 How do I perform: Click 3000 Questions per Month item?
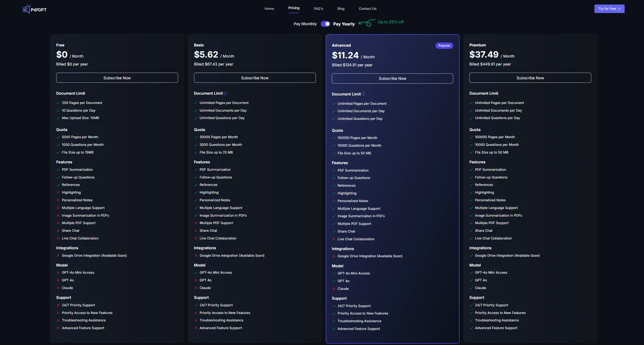coord(221,145)
